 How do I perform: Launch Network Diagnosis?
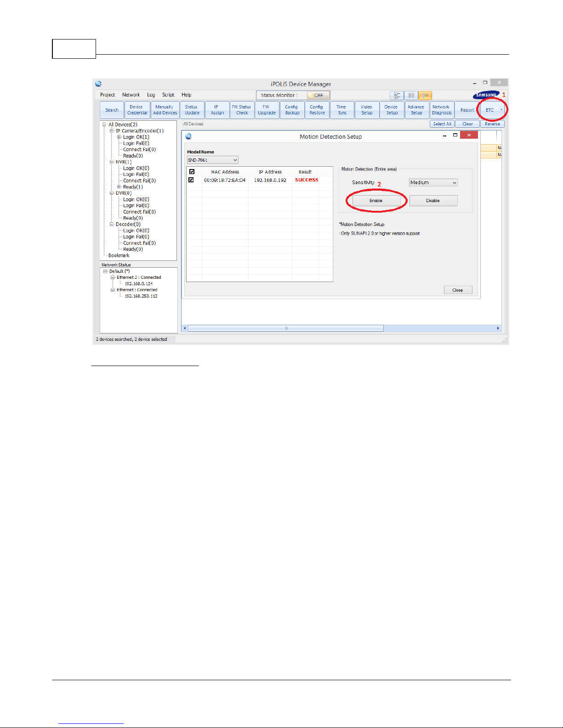442,110
